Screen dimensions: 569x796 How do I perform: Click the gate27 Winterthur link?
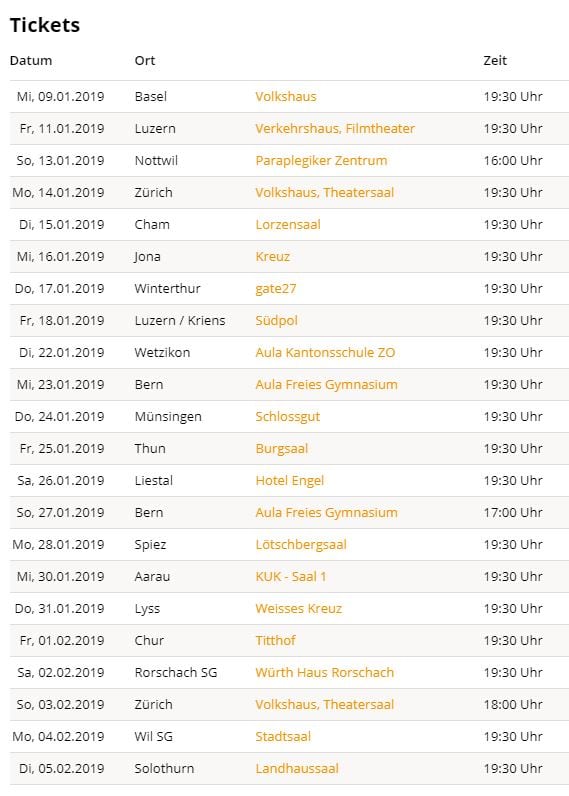276,289
